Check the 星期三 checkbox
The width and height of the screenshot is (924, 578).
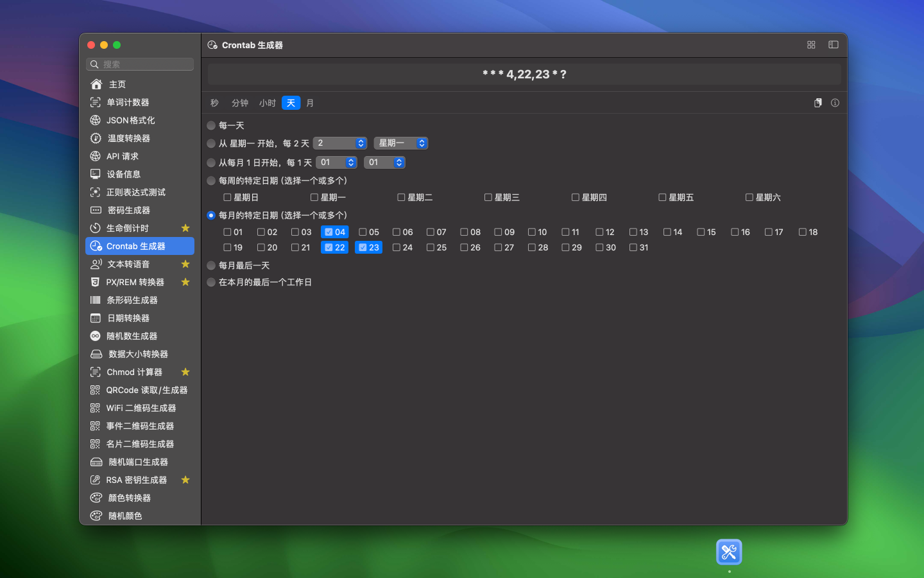click(488, 197)
